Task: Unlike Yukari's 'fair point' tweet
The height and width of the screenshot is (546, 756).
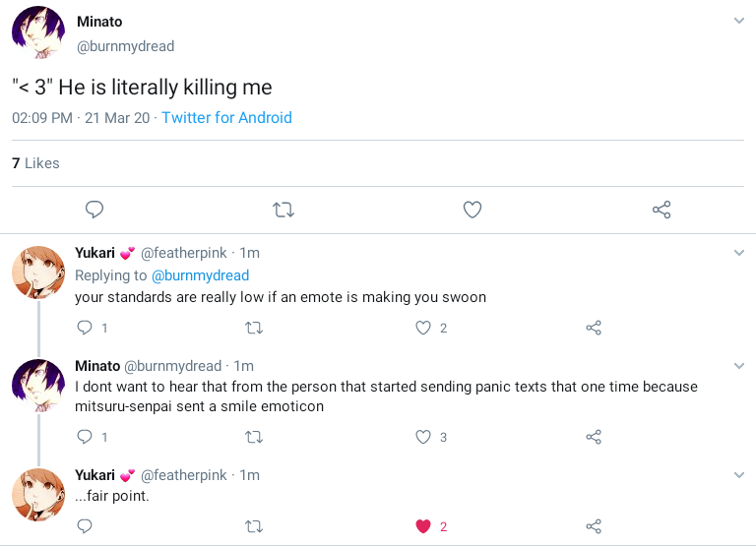Action: [x=423, y=526]
